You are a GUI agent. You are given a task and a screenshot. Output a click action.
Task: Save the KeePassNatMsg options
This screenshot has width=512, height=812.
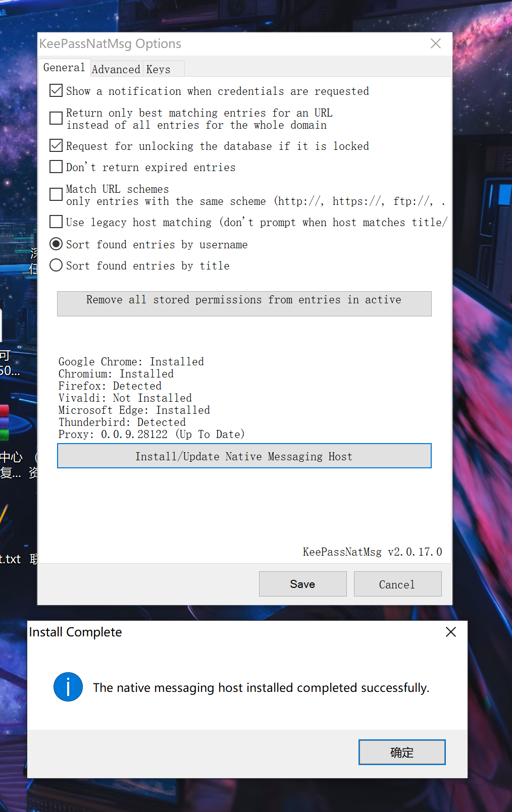pos(303,584)
